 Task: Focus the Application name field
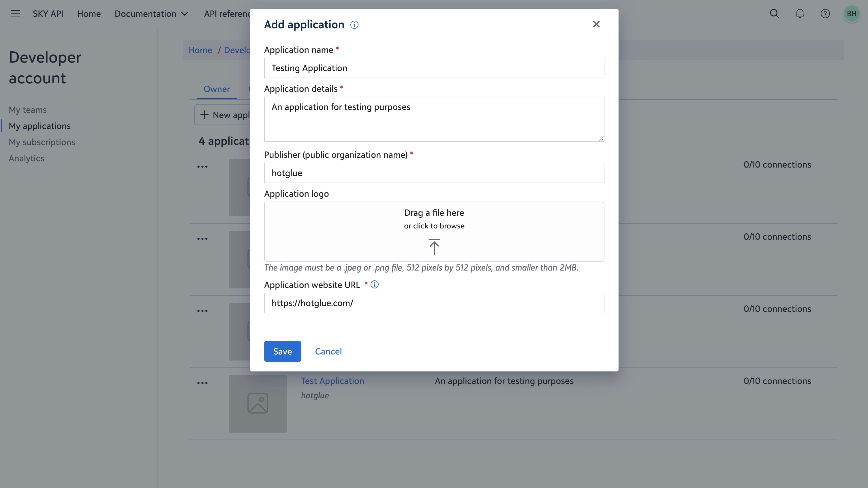point(434,68)
